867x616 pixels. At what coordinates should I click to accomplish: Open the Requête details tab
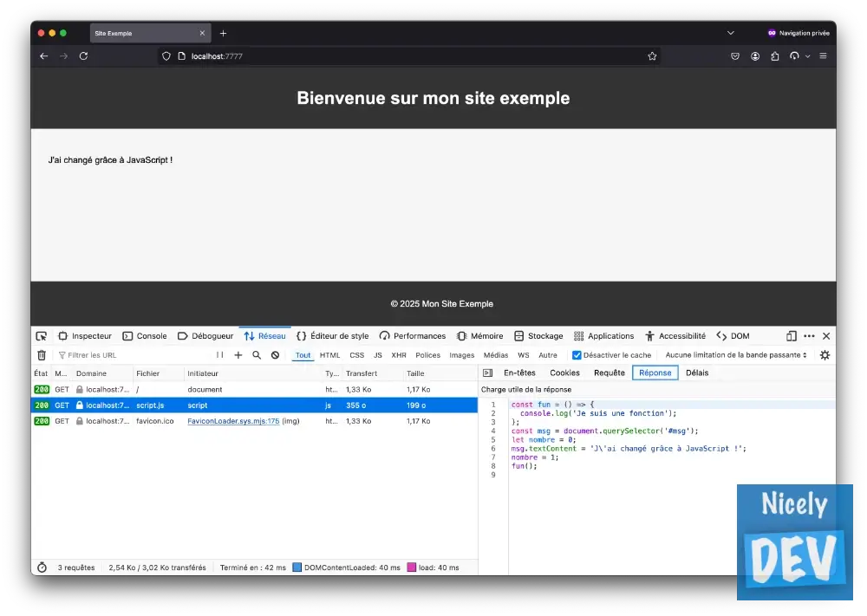click(x=610, y=373)
